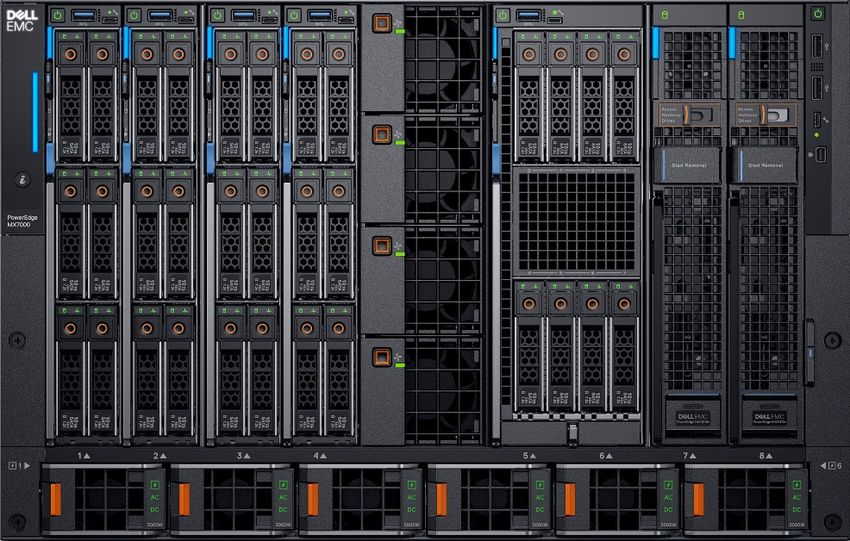This screenshot has height=541, width=850.
Task: Select the blue USB port on slot 2 sled
Action: click(160, 15)
